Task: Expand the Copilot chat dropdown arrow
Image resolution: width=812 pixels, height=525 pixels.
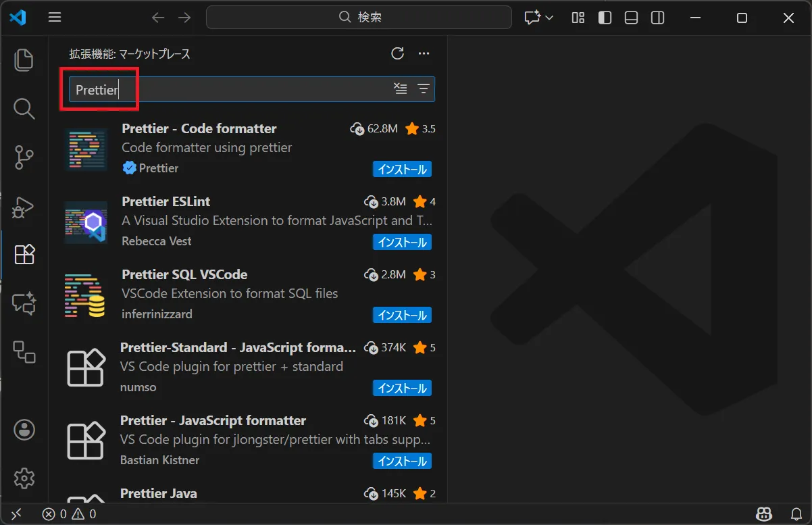Action: click(549, 18)
